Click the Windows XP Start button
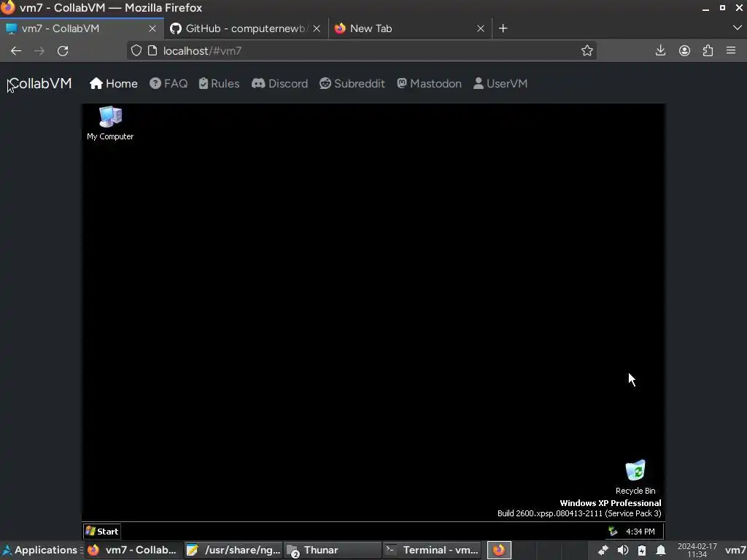747x560 pixels. click(x=102, y=532)
